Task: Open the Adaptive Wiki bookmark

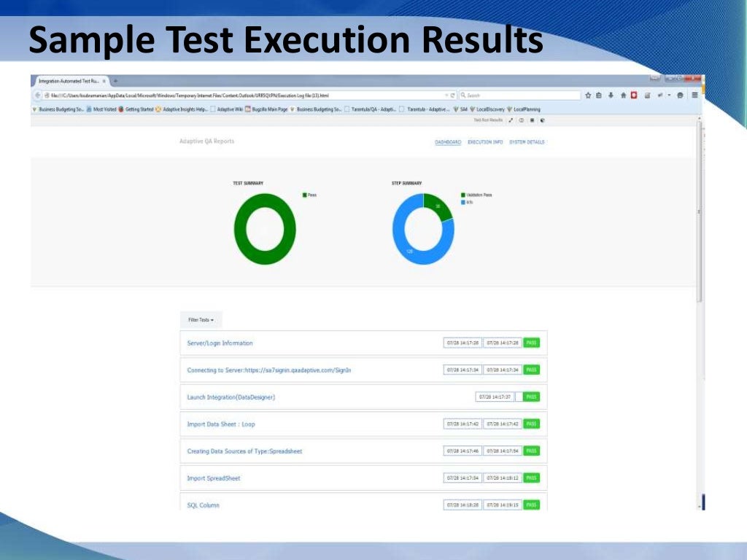Action: pos(227,109)
